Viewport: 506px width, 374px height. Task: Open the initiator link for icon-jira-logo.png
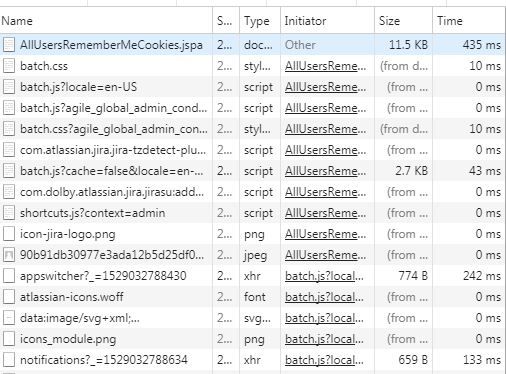point(325,234)
